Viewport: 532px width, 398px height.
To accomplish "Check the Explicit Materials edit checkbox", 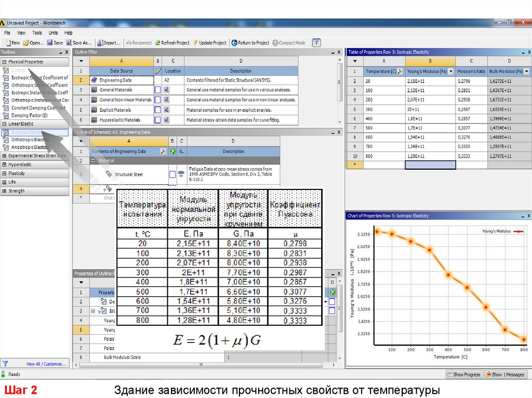I will coord(157,110).
